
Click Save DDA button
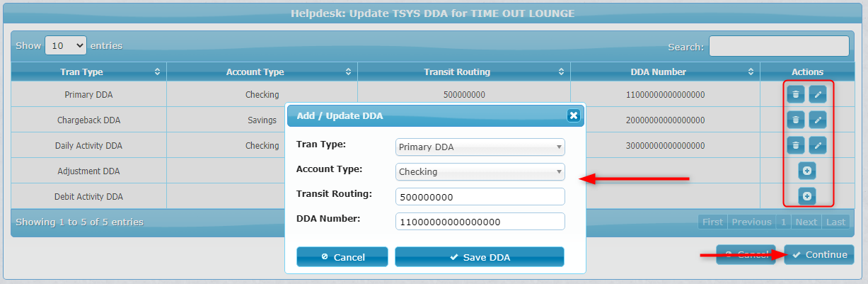coord(480,257)
